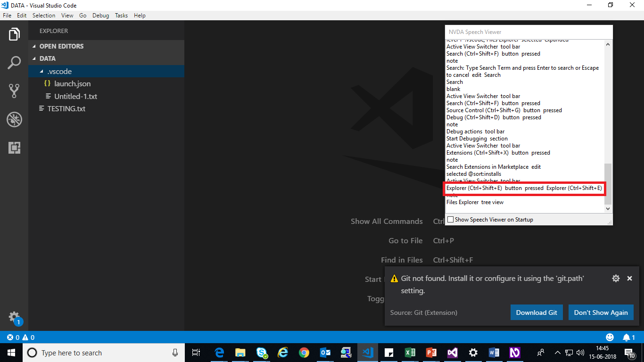Open Visual Studio Code taskbar icon

[368, 353]
